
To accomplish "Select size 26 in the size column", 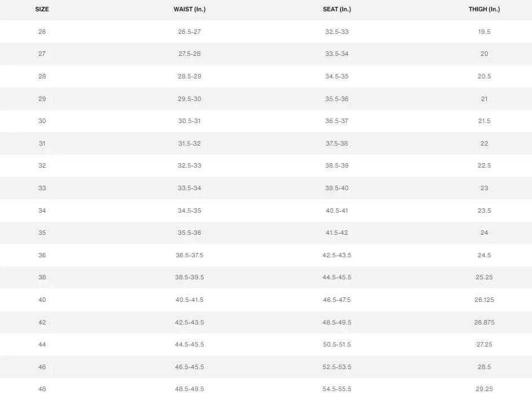I will tap(42, 32).
